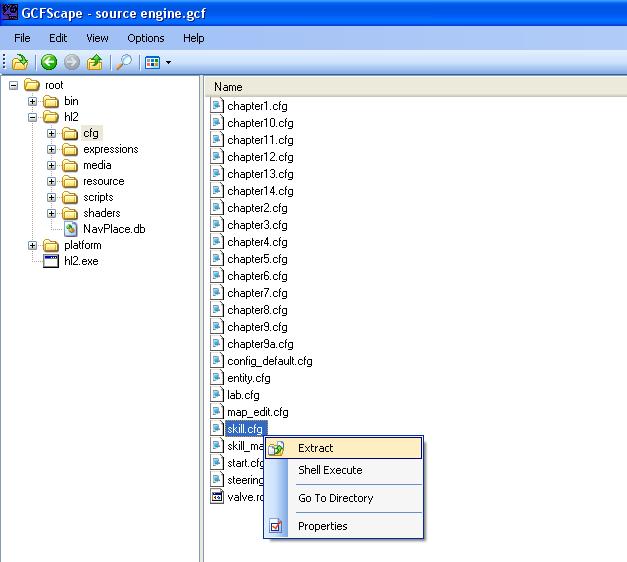The height and width of the screenshot is (562, 627).
Task: Click the config_default.cfg file icon
Action: 217,361
